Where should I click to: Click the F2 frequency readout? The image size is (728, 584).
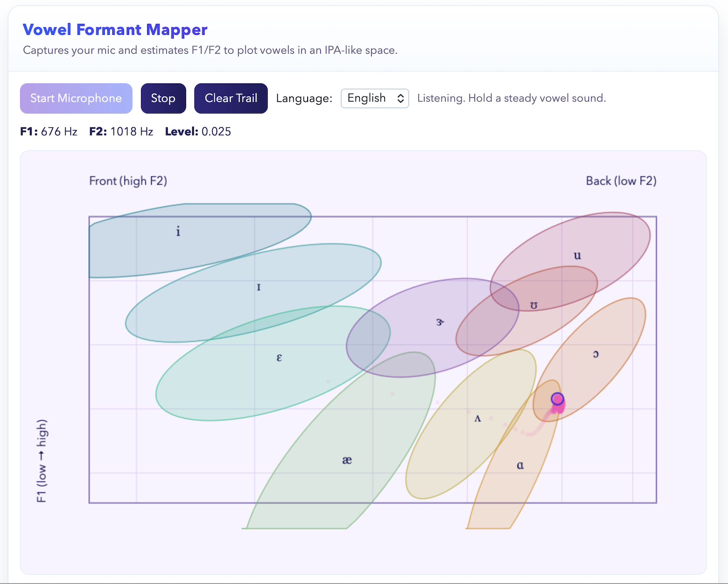coord(121,132)
